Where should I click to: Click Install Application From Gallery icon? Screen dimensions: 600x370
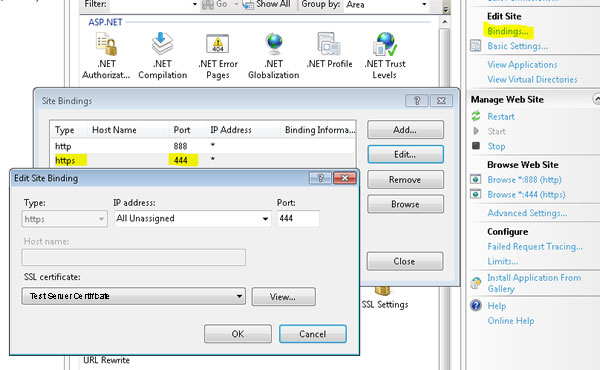pos(476,283)
